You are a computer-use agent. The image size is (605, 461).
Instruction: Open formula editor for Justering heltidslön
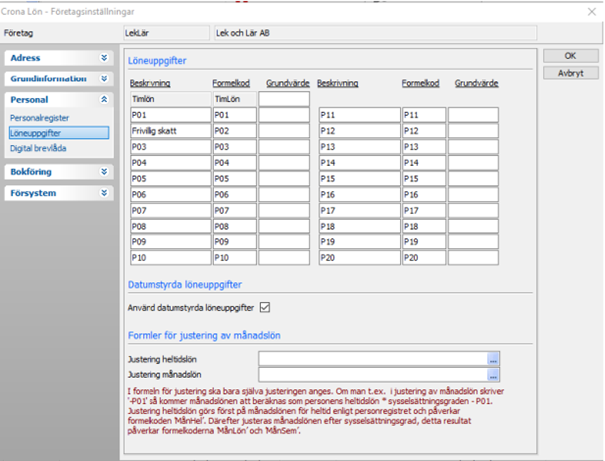point(493,358)
